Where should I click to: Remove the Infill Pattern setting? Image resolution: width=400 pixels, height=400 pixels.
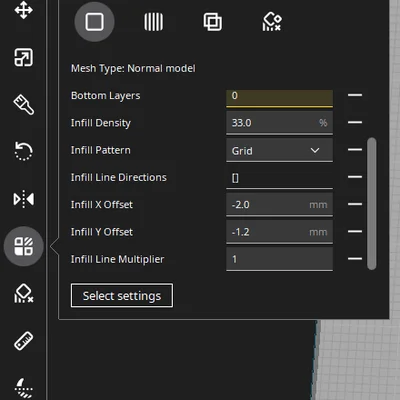[x=355, y=150]
